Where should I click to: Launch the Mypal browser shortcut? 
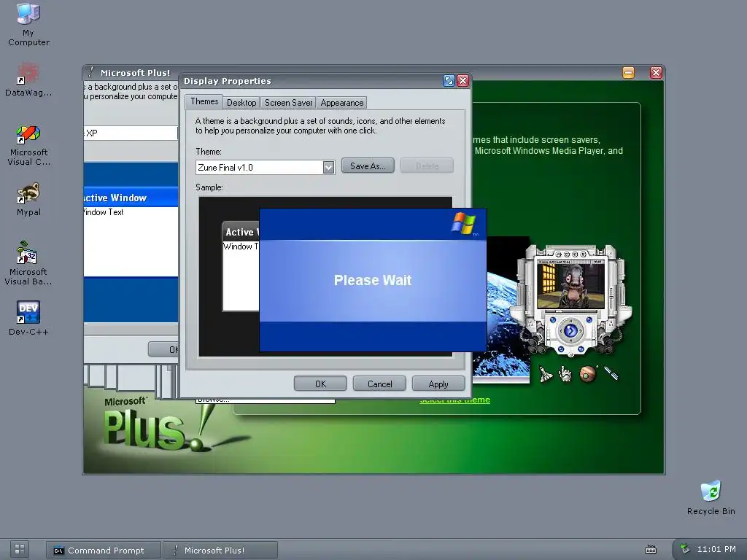28,199
